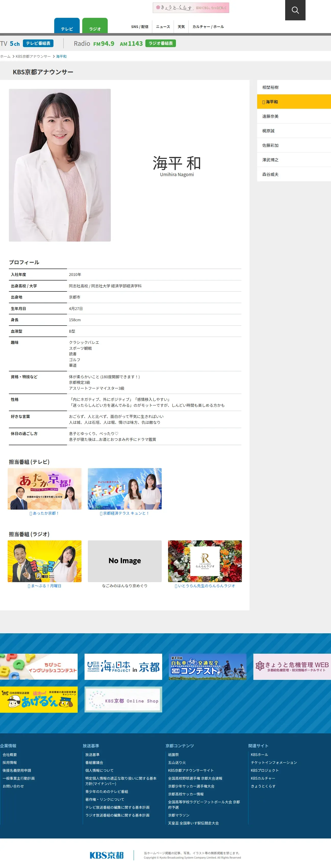Open the SNS / 配信 menu
The height and width of the screenshot is (868, 331).
140,27
